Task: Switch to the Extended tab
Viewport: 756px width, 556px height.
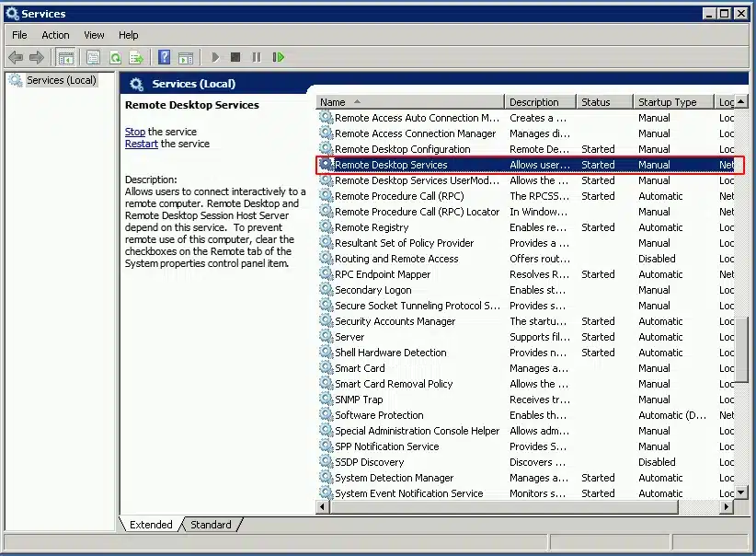Action: tap(151, 525)
